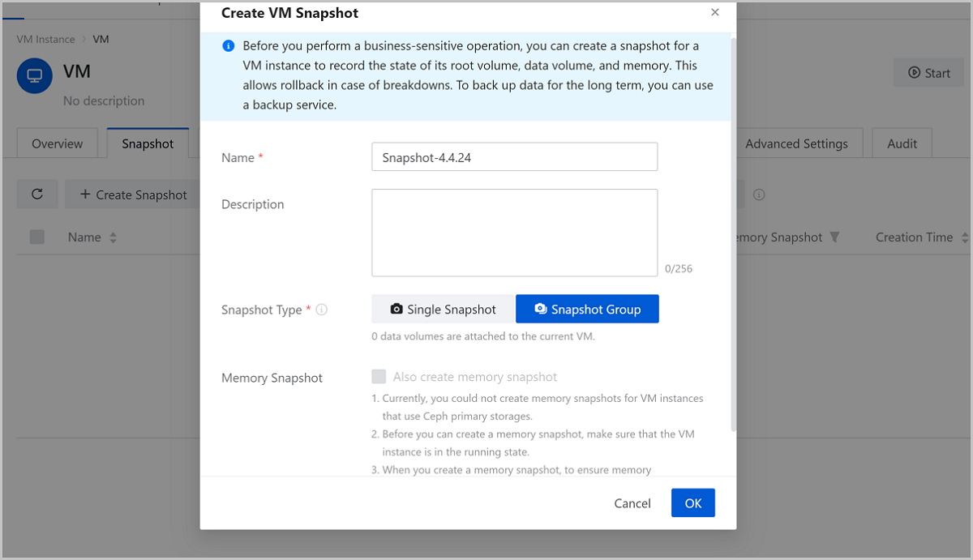Close the Create VM Snapshot dialog
Viewport: 973px width, 560px height.
pos(714,12)
